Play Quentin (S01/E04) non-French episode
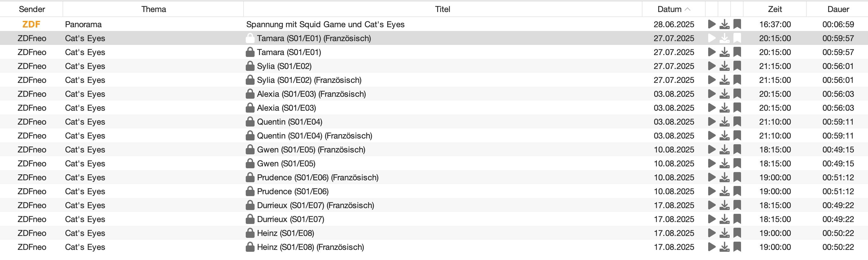This screenshot has width=868, height=260. click(x=712, y=122)
